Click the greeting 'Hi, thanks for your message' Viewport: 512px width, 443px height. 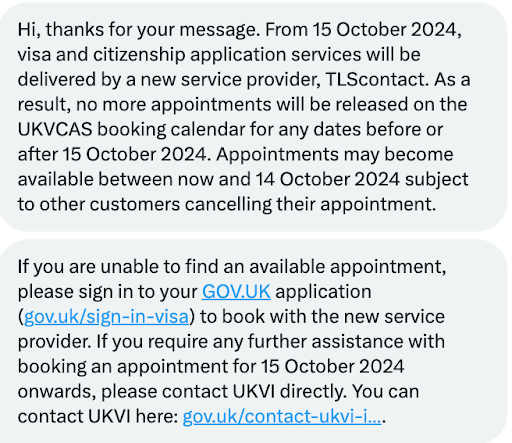point(138,30)
